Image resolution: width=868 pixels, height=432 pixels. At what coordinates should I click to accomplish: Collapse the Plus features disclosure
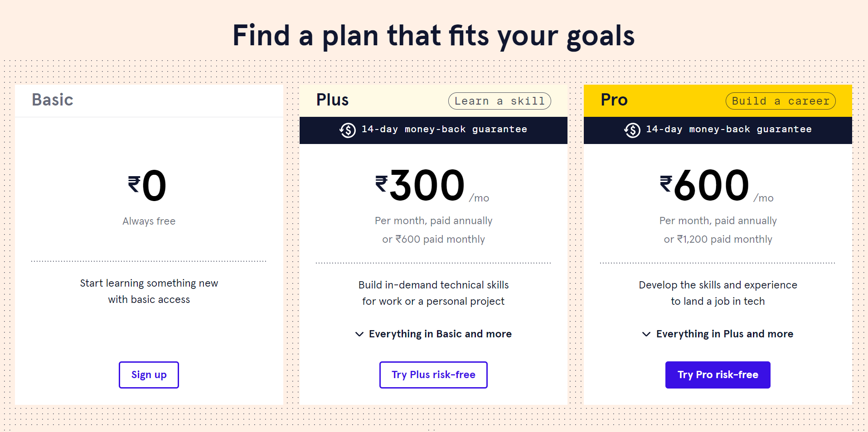pyautogui.click(x=433, y=334)
